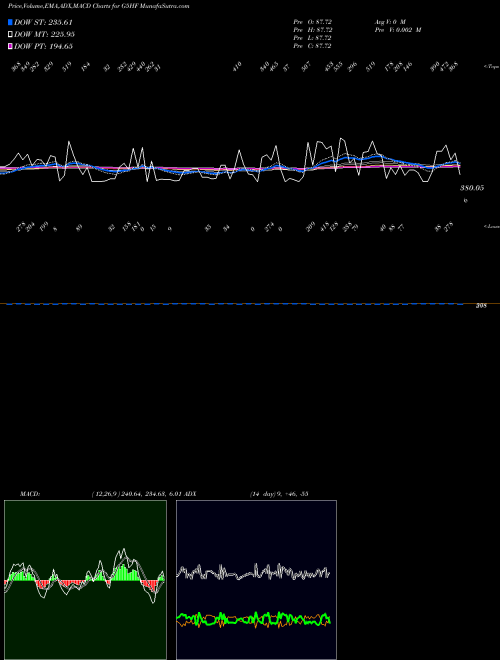The width and height of the screenshot is (500, 660).
Task: Click the ADX values '(14 day) 9, +46, -35'
Action: (279, 494)
